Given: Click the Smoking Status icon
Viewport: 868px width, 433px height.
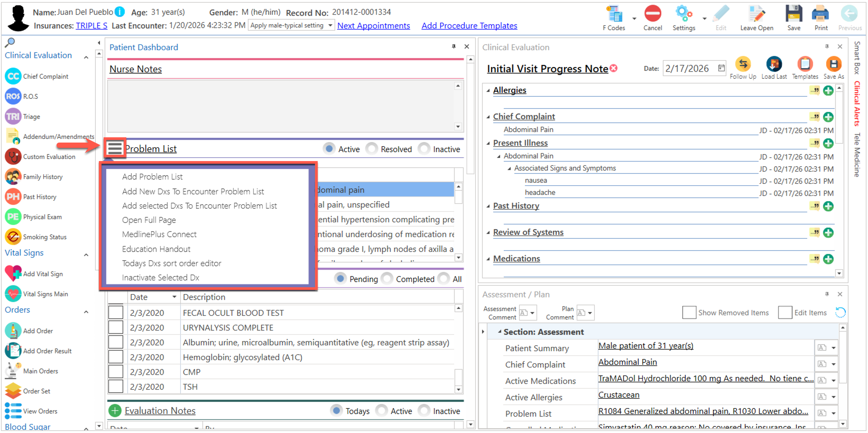Looking at the screenshot, I should [13, 237].
